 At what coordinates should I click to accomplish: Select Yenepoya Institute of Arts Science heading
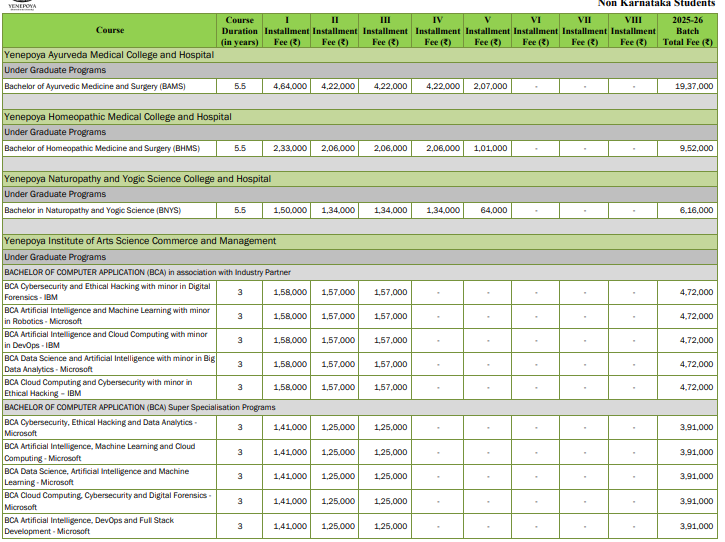(140, 241)
